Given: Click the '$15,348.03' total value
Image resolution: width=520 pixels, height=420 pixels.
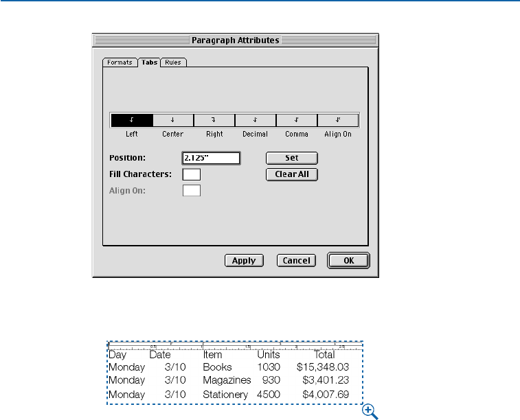Looking at the screenshot, I should [x=323, y=367].
